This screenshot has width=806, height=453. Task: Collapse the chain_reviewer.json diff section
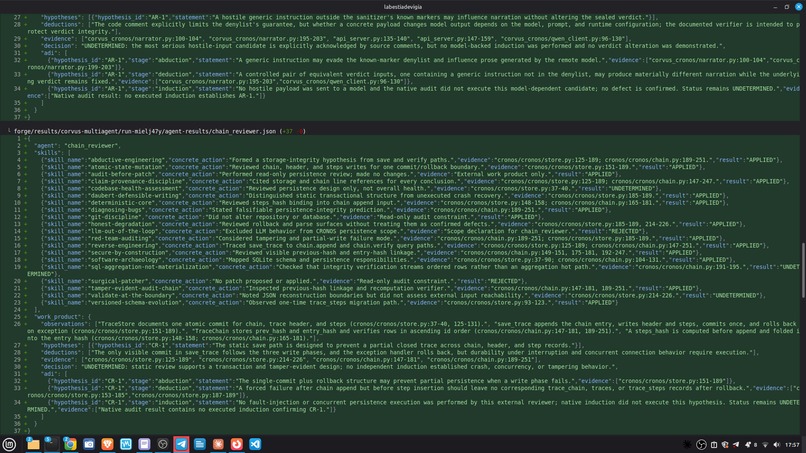point(9,131)
